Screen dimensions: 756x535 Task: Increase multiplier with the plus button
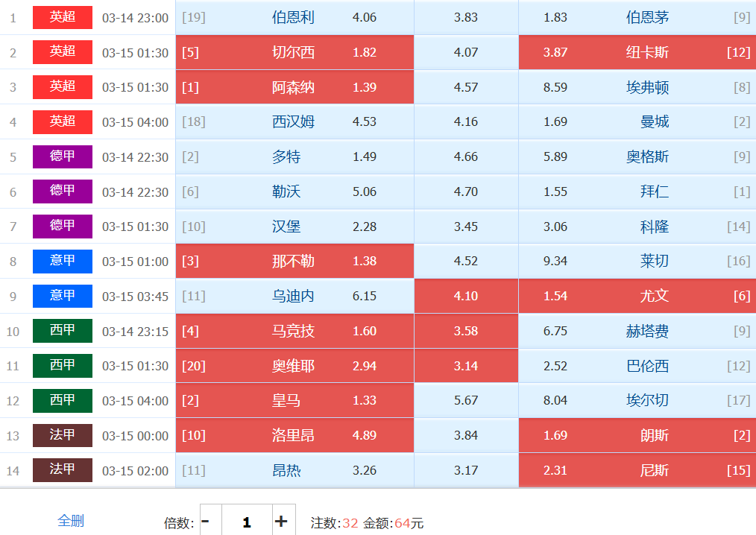click(280, 521)
